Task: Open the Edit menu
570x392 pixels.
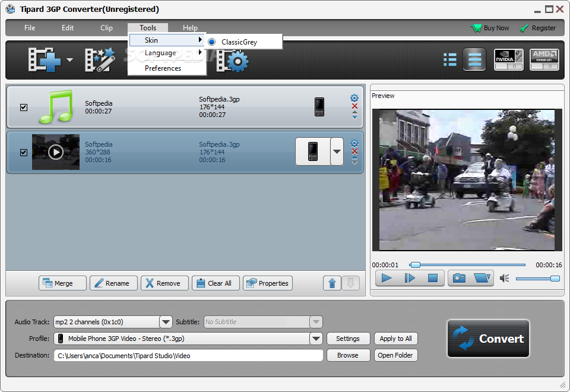Action: [x=68, y=28]
